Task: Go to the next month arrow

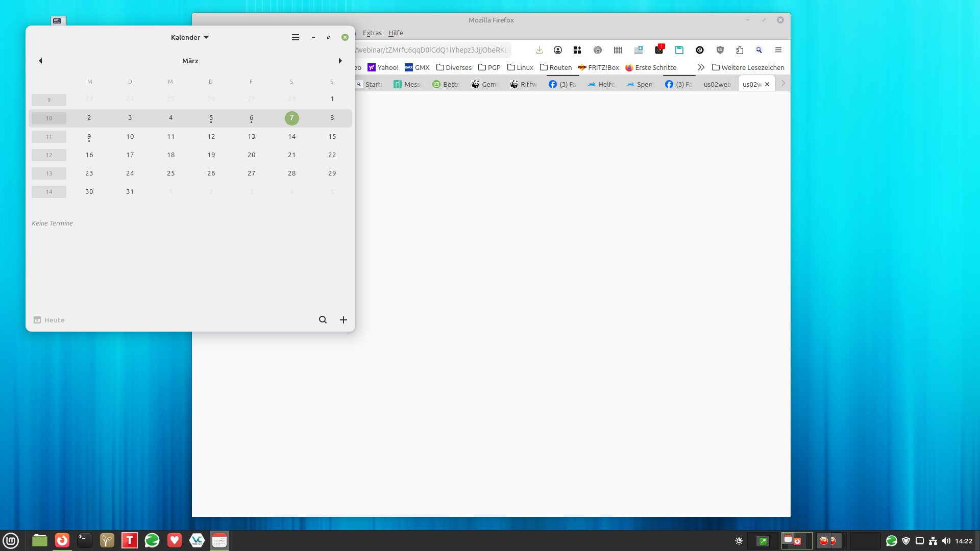Action: (x=340, y=61)
